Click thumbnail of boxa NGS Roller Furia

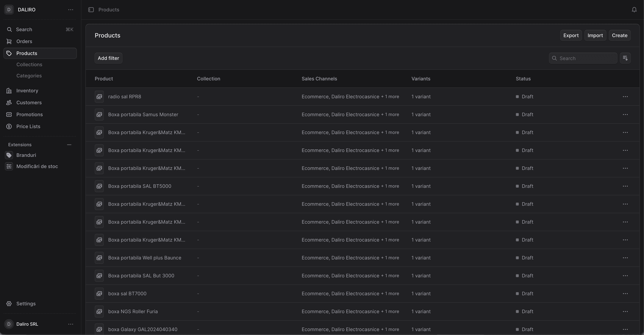(x=99, y=311)
